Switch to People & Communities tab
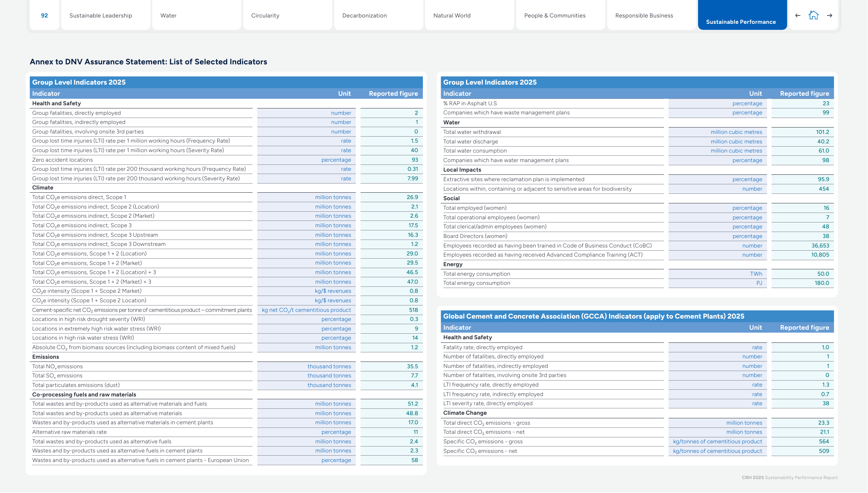The width and height of the screenshot is (868, 493). click(x=561, y=15)
